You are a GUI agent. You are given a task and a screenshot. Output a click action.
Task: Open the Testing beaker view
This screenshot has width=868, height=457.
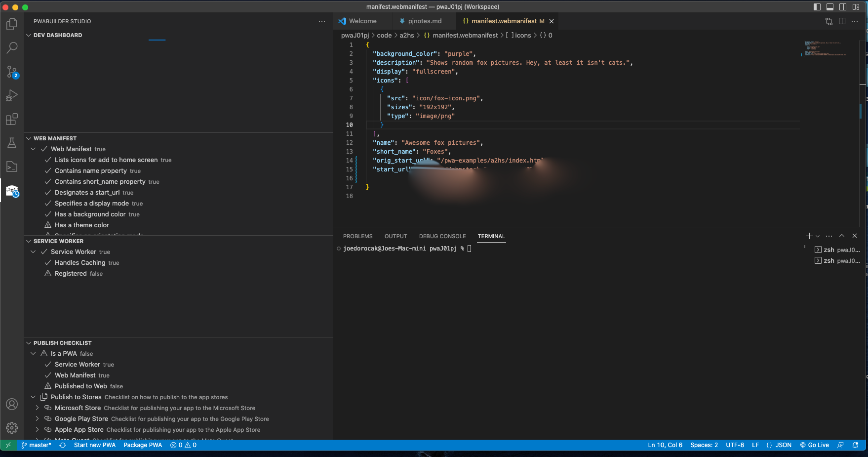pos(12,143)
